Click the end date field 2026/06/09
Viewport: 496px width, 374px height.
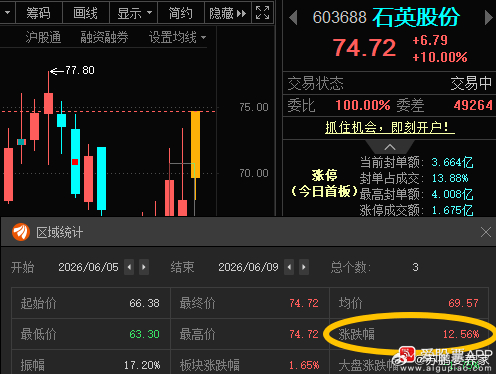coord(248,267)
